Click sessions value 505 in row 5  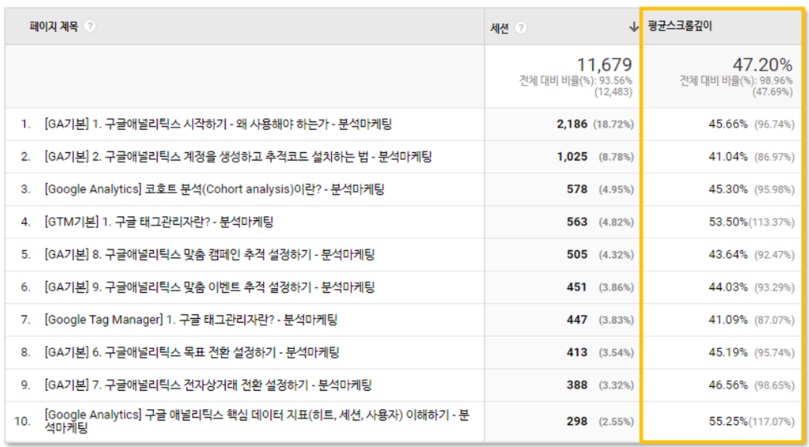[x=577, y=254]
